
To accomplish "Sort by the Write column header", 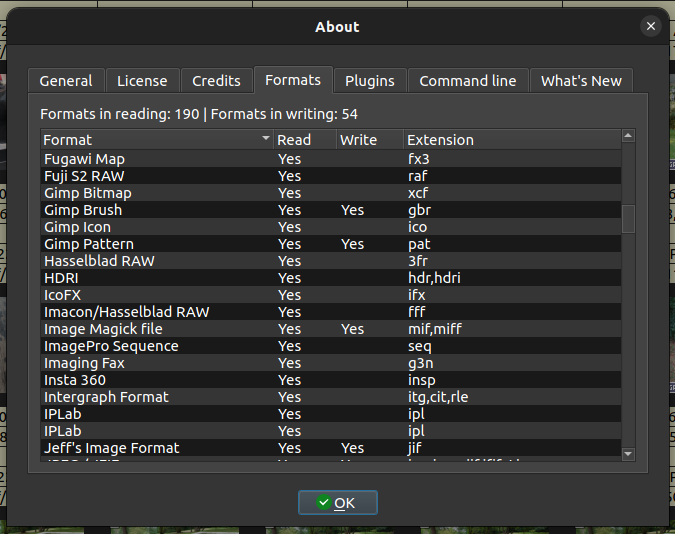I will click(370, 140).
